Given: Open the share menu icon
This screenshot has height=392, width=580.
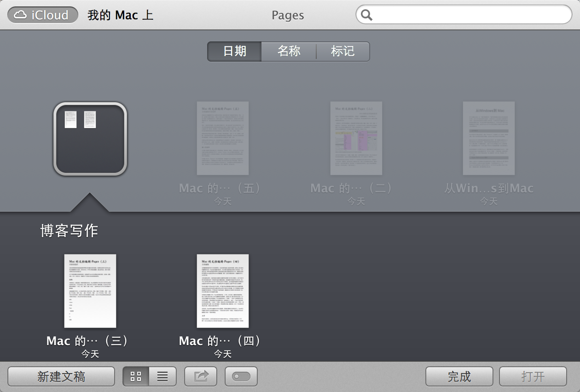Looking at the screenshot, I should [x=201, y=376].
